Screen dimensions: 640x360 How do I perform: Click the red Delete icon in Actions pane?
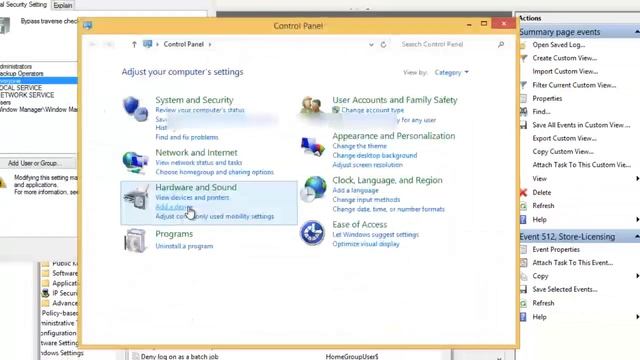[523, 192]
